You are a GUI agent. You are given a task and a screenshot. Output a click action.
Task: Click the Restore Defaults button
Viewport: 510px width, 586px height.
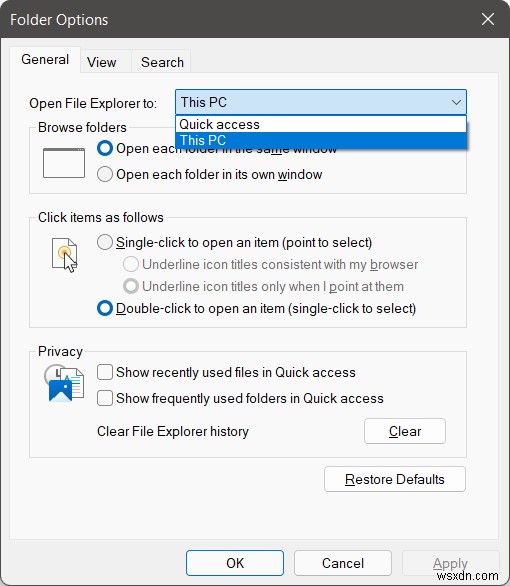click(x=395, y=479)
